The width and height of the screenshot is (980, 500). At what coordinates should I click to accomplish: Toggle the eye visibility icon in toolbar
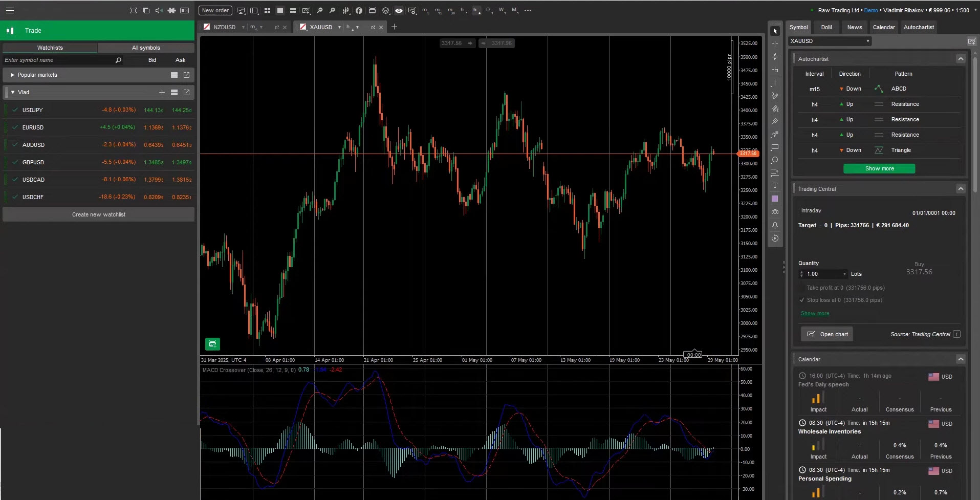399,10
